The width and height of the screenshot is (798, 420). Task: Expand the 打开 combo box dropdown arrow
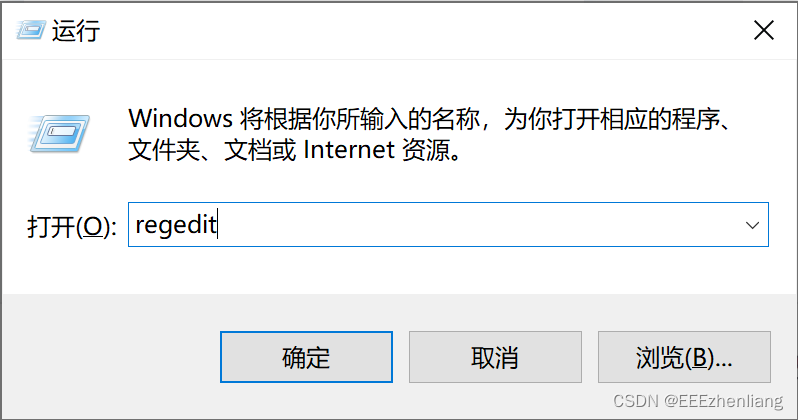pos(752,225)
